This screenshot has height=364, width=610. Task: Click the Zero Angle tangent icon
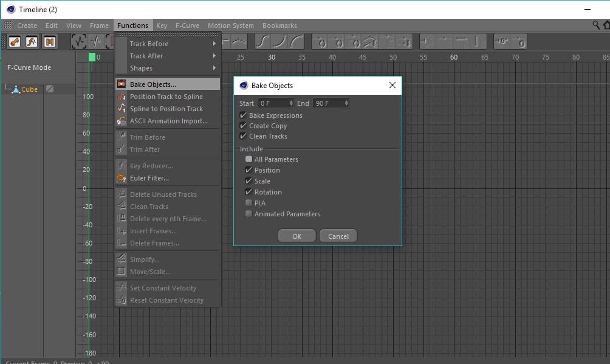click(502, 42)
